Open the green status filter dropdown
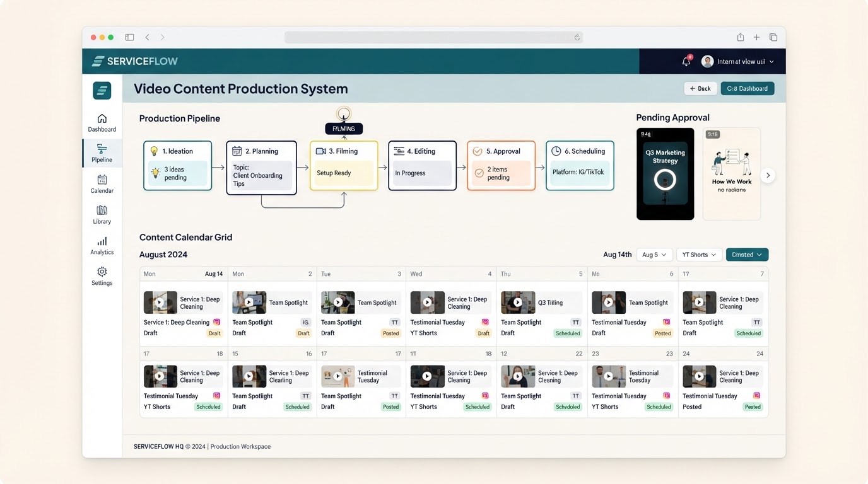 747,255
